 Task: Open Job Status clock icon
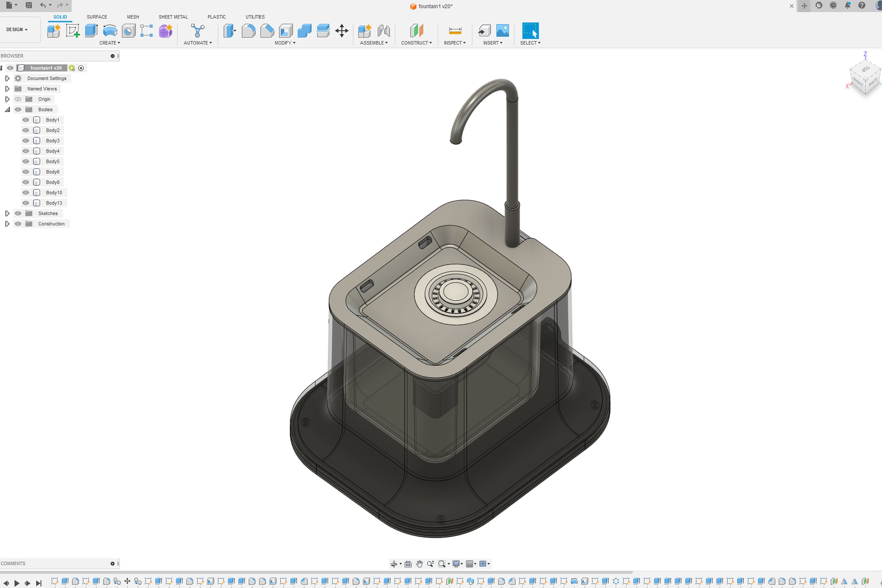click(x=833, y=5)
